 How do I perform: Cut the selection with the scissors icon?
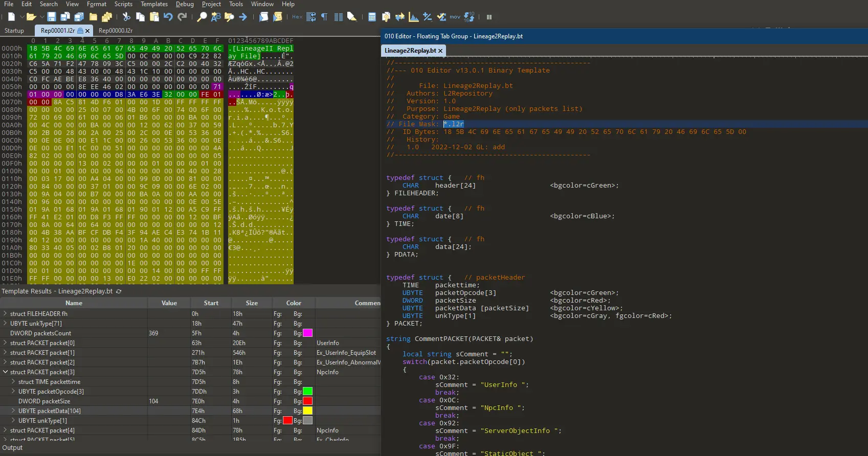pos(126,17)
